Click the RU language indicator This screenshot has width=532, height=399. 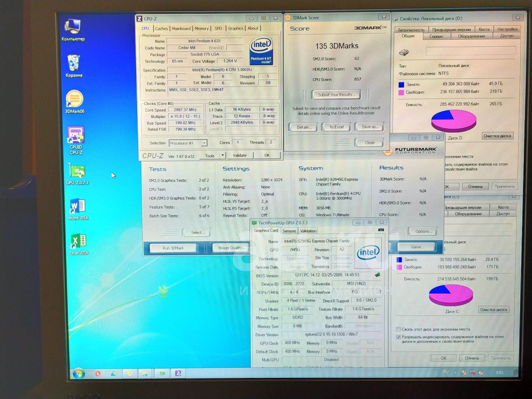(x=446, y=372)
